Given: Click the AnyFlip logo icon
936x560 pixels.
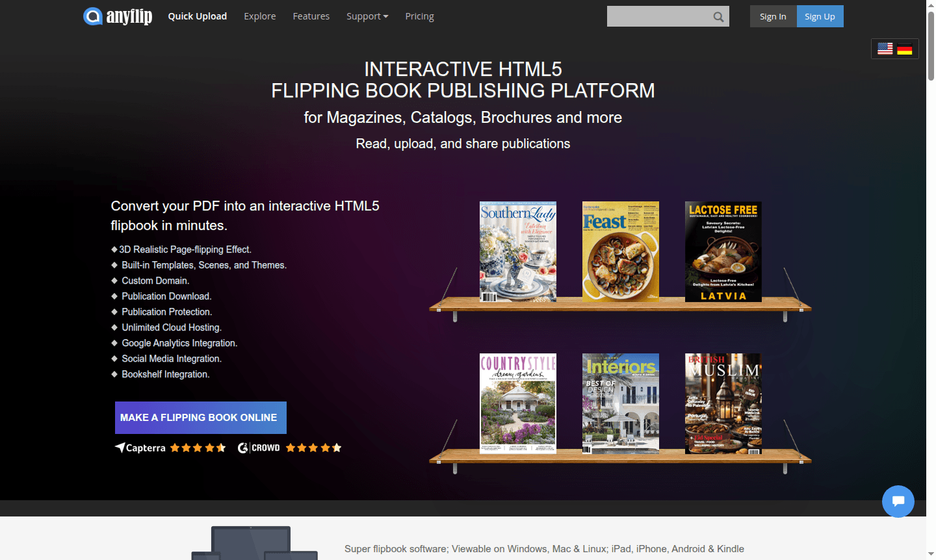Looking at the screenshot, I should pyautogui.click(x=93, y=16).
